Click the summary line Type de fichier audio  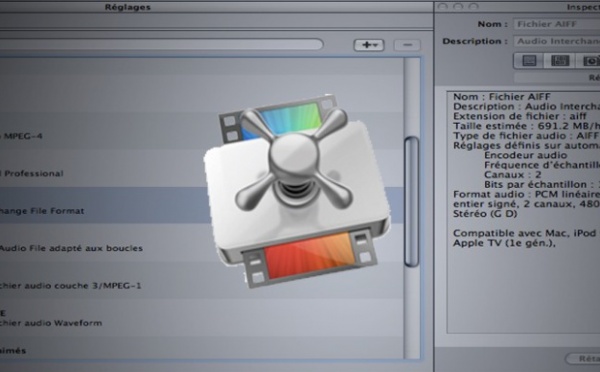click(527, 136)
